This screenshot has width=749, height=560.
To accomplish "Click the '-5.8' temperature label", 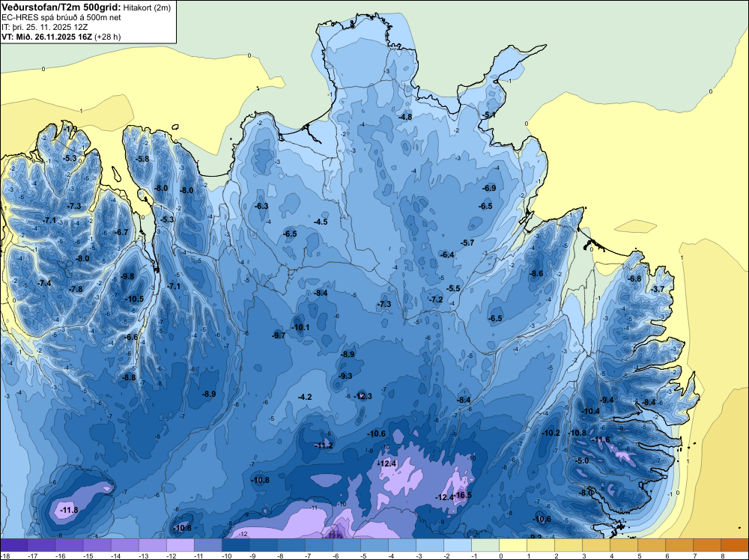I will [x=142, y=159].
